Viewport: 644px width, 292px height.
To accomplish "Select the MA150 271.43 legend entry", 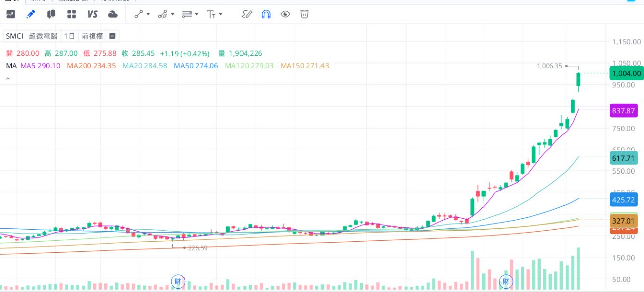I will pos(305,66).
